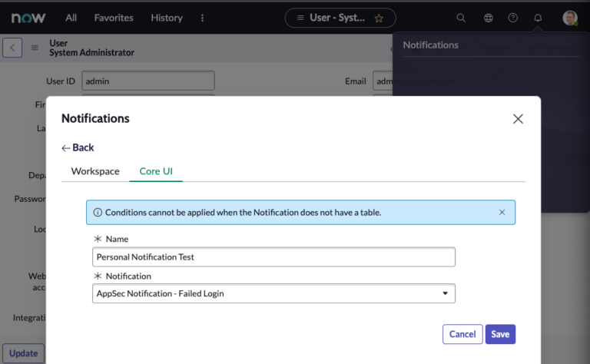This screenshot has width=590, height=364.
Task: Close the Notifications dialog with X
Action: [518, 119]
